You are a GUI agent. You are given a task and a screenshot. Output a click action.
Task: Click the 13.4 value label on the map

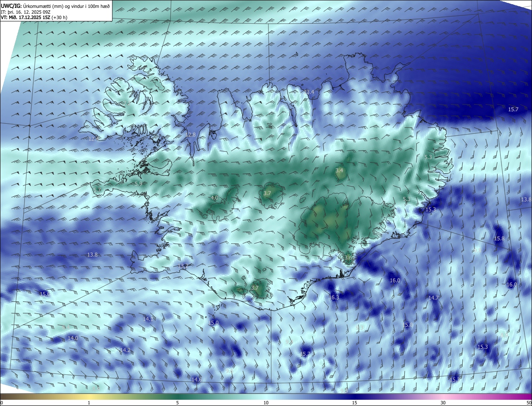click(x=309, y=92)
